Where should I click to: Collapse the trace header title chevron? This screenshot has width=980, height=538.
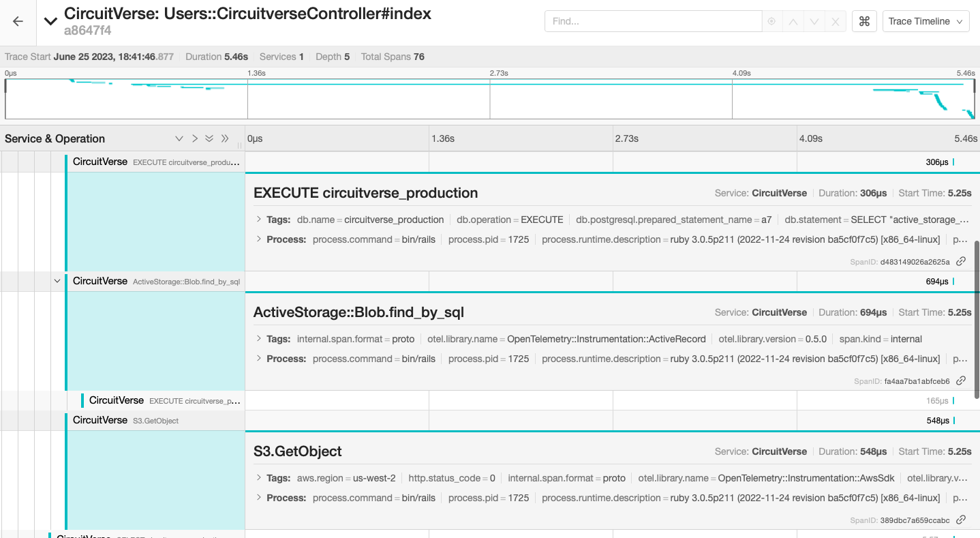[50, 21]
